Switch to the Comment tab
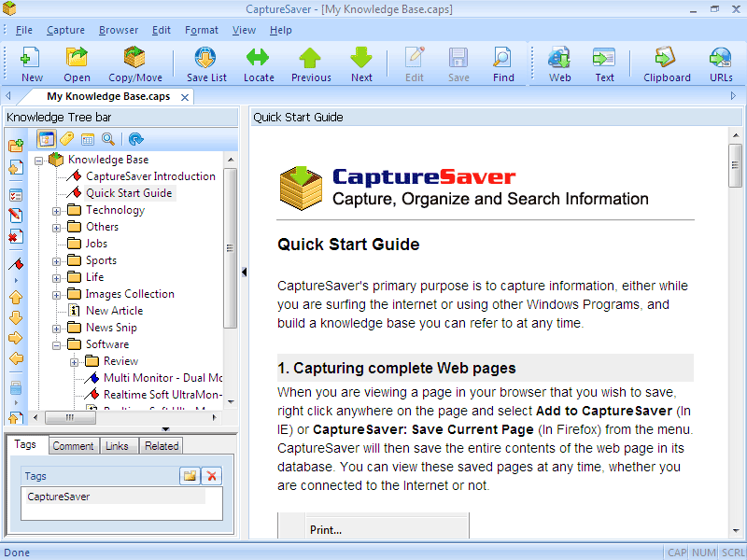This screenshot has height=560, width=747. pyautogui.click(x=73, y=446)
